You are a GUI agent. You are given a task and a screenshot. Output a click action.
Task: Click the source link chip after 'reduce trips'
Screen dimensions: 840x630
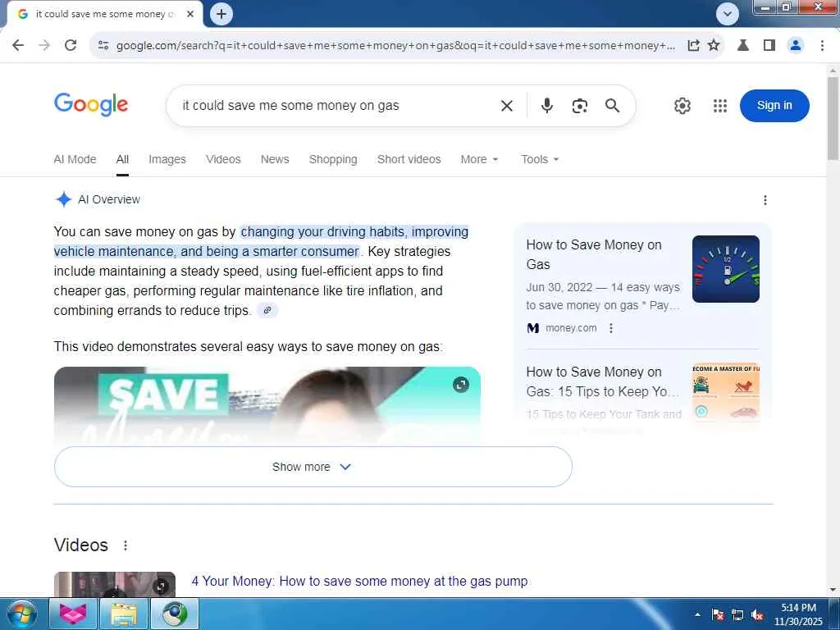(267, 310)
